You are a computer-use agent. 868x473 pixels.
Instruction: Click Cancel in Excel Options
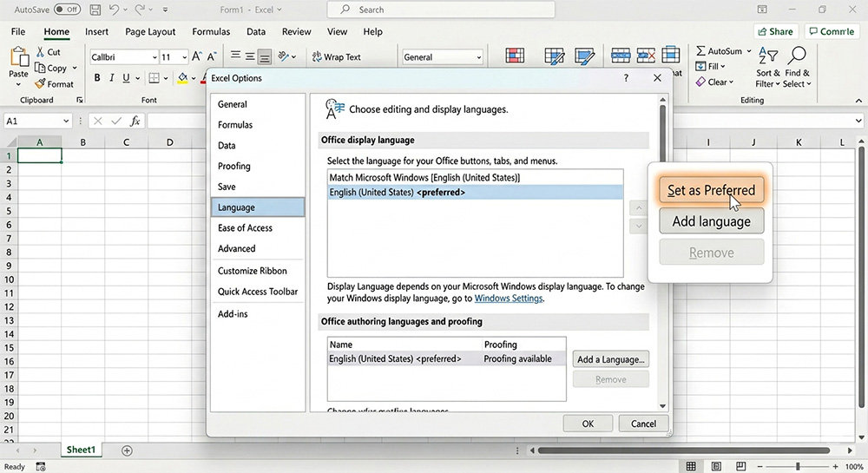pyautogui.click(x=643, y=424)
